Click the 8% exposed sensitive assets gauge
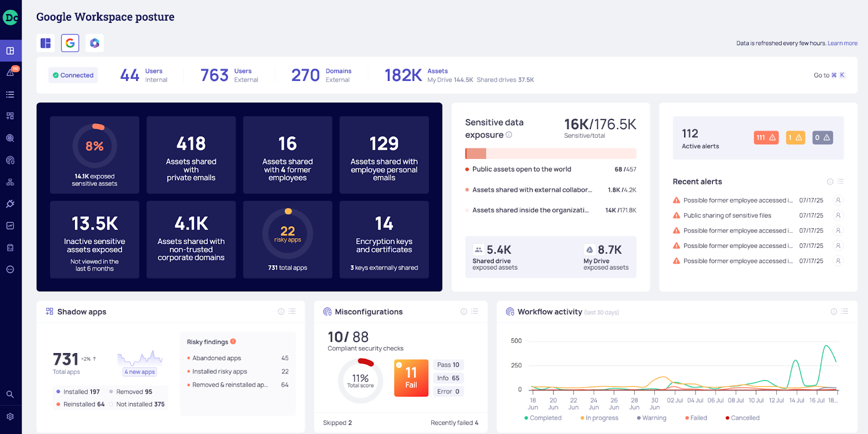Screen dimensions: 868x434 [x=94, y=146]
